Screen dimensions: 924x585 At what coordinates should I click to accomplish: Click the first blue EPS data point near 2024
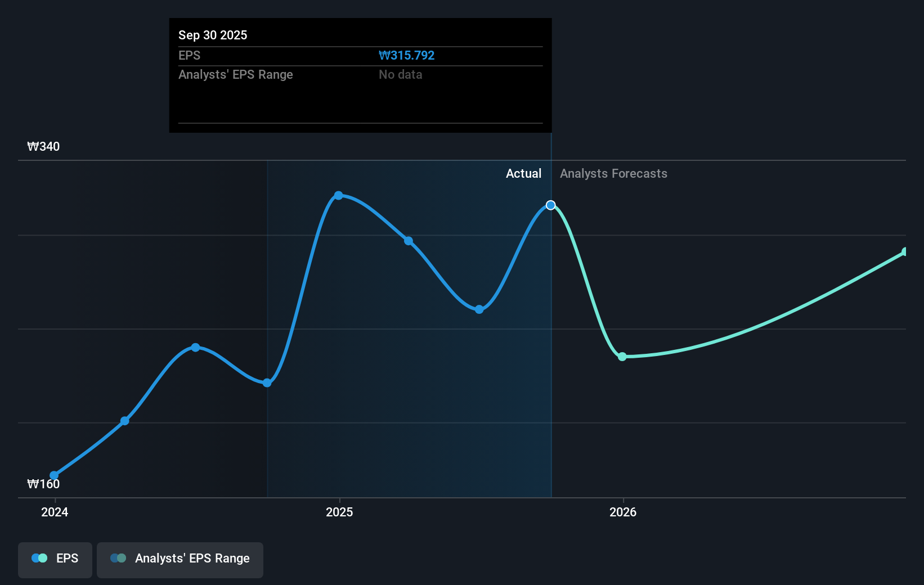click(53, 475)
